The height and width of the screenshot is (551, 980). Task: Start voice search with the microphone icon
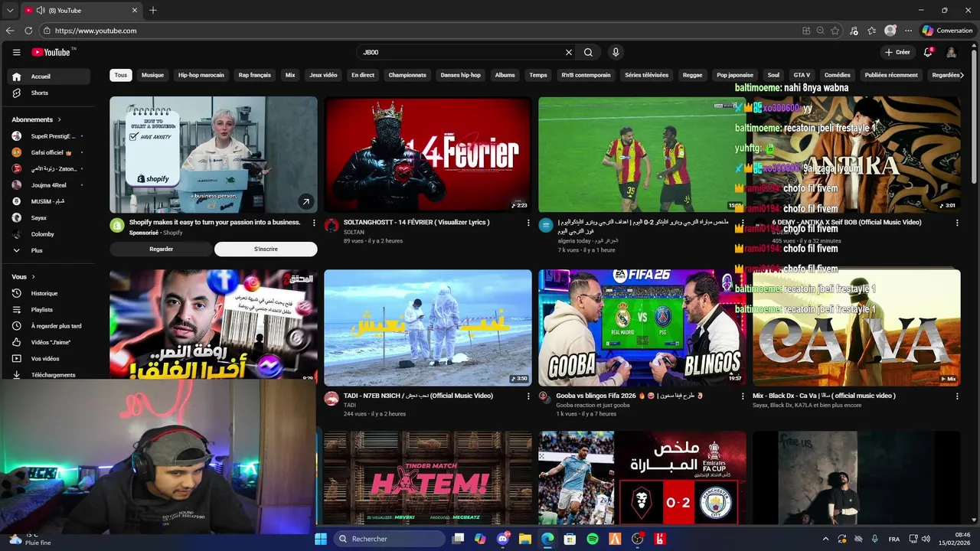616,52
